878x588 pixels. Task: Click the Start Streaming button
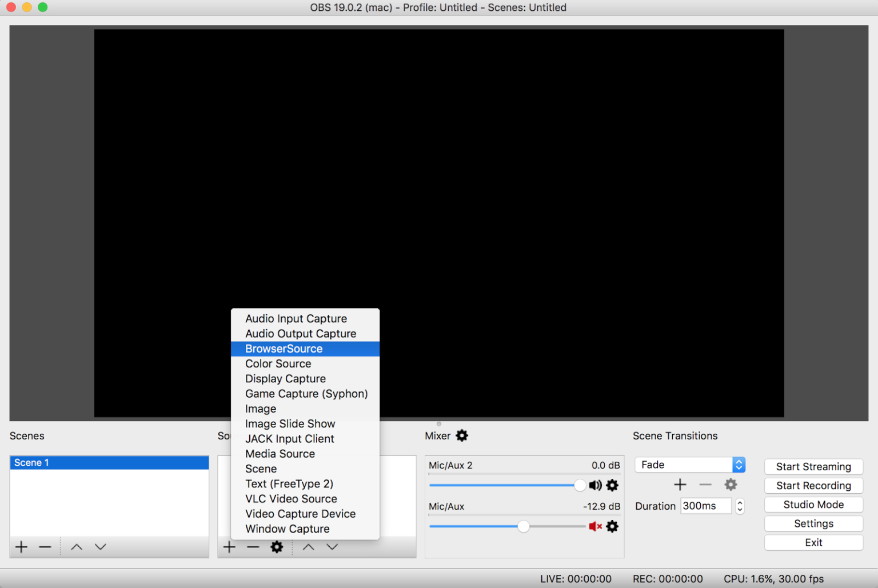[x=813, y=466]
